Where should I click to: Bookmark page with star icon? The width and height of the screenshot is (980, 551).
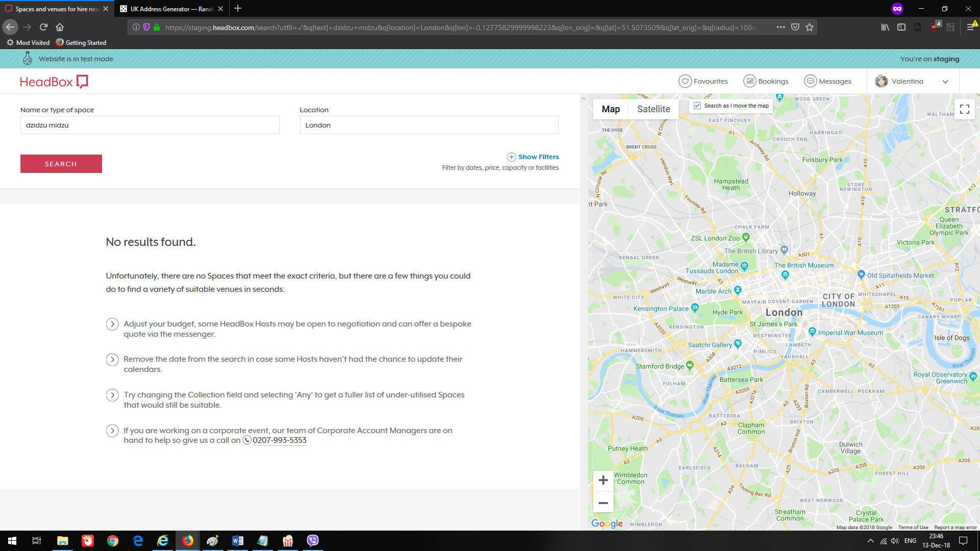[x=810, y=28]
